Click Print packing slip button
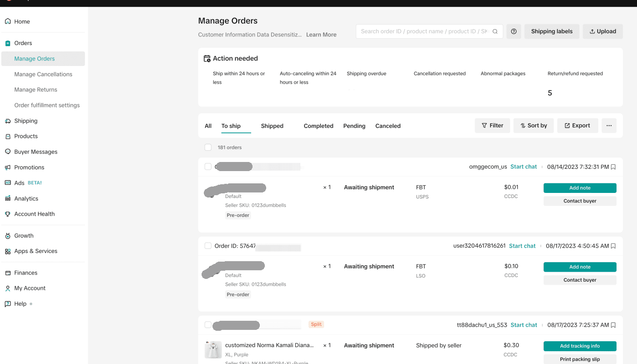This screenshot has width=637, height=364. coord(580,359)
